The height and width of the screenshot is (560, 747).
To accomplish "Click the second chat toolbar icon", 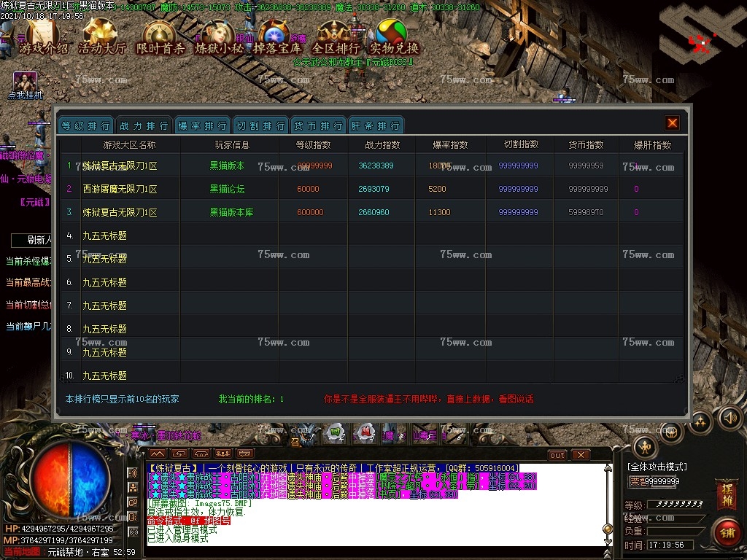I will tap(179, 454).
